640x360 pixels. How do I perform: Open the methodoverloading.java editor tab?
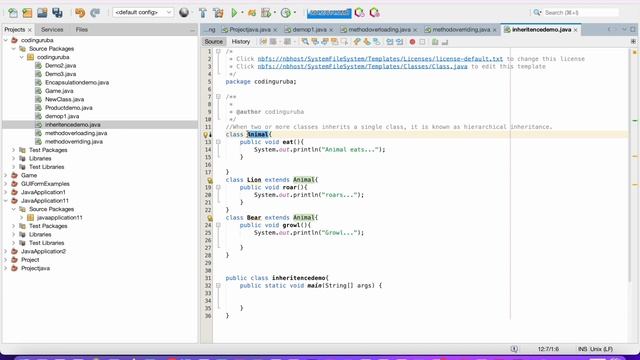tap(379, 30)
